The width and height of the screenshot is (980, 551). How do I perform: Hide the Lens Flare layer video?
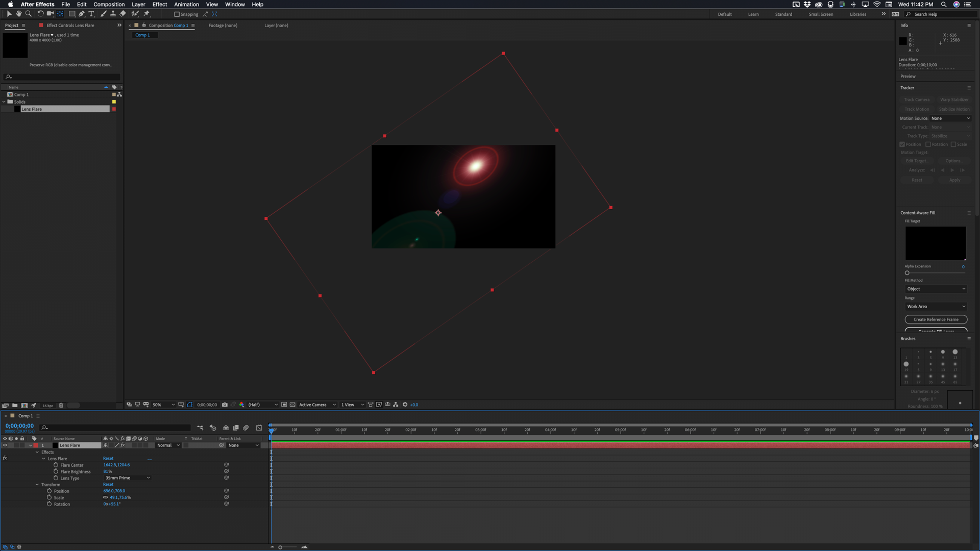[x=5, y=445]
